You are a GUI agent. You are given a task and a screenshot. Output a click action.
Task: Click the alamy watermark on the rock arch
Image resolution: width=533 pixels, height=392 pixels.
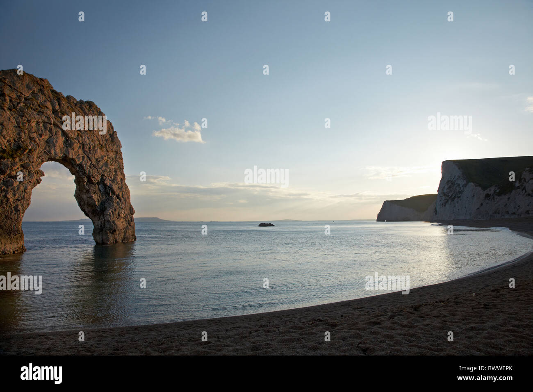pos(84,123)
